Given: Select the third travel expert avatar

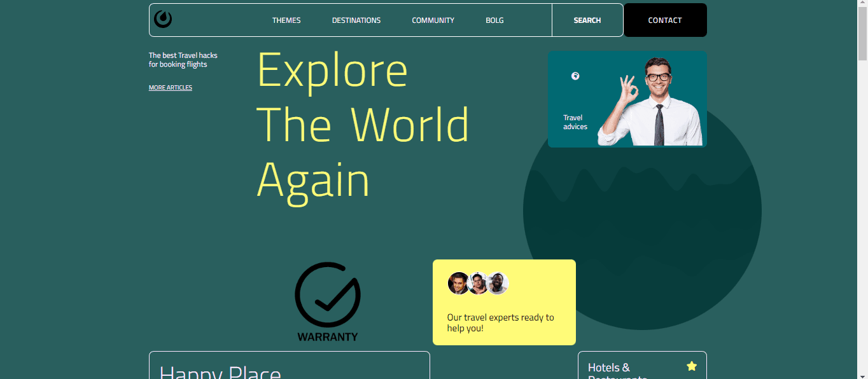Looking at the screenshot, I should coord(498,283).
